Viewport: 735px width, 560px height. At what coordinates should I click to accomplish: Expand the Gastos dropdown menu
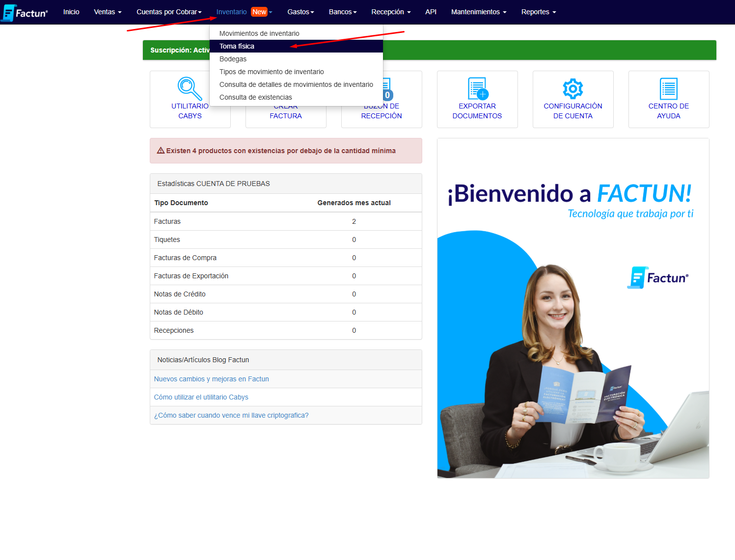[300, 12]
